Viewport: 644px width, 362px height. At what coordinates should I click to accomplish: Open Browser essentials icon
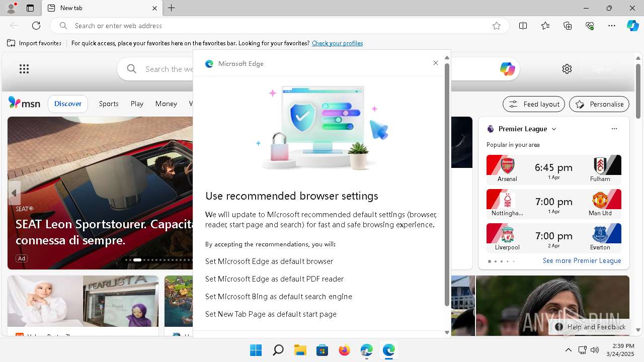click(590, 26)
